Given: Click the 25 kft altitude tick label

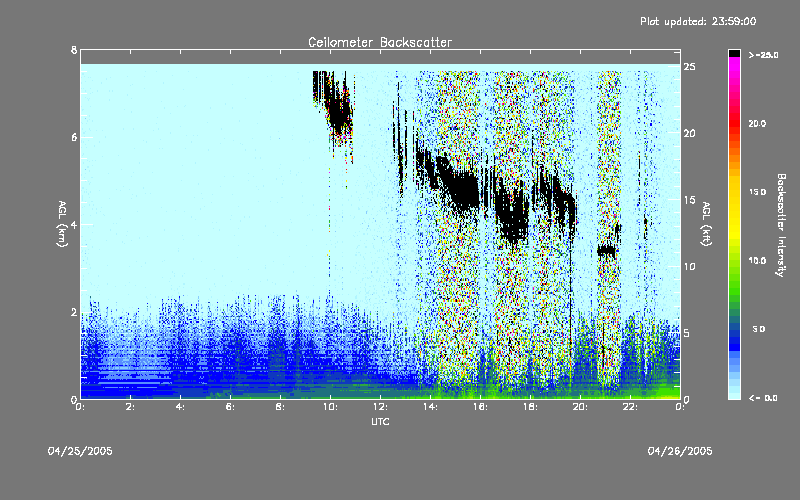Looking at the screenshot, I should 689,67.
